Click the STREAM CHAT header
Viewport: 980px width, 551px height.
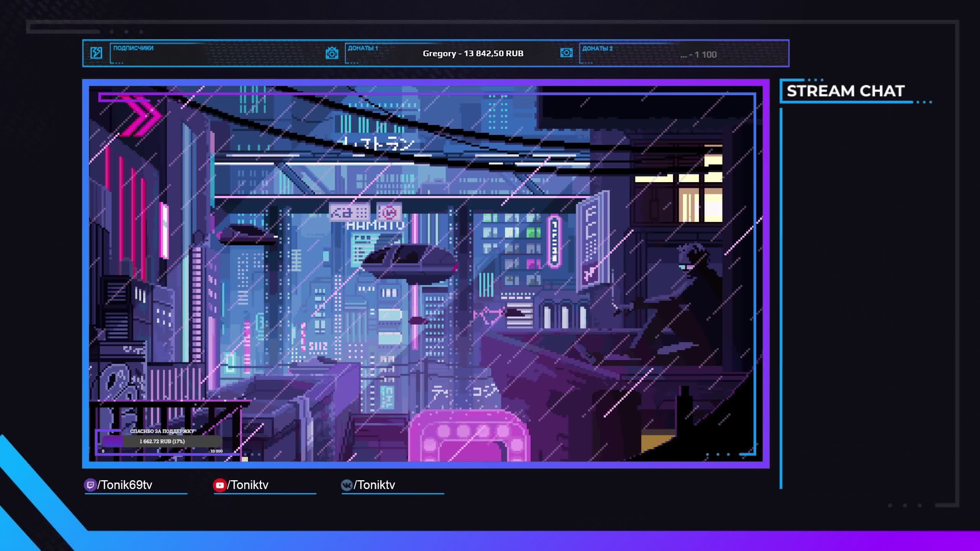pos(845,91)
